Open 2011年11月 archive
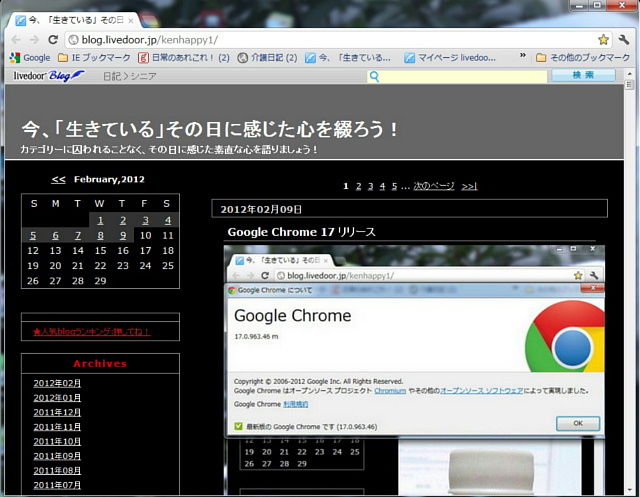The image size is (640, 497). 57,427
